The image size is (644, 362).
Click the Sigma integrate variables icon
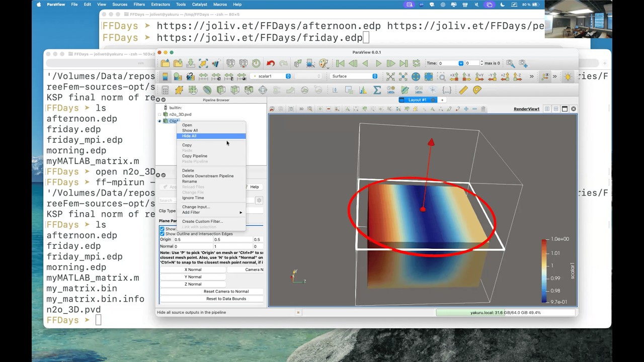pyautogui.click(x=377, y=90)
